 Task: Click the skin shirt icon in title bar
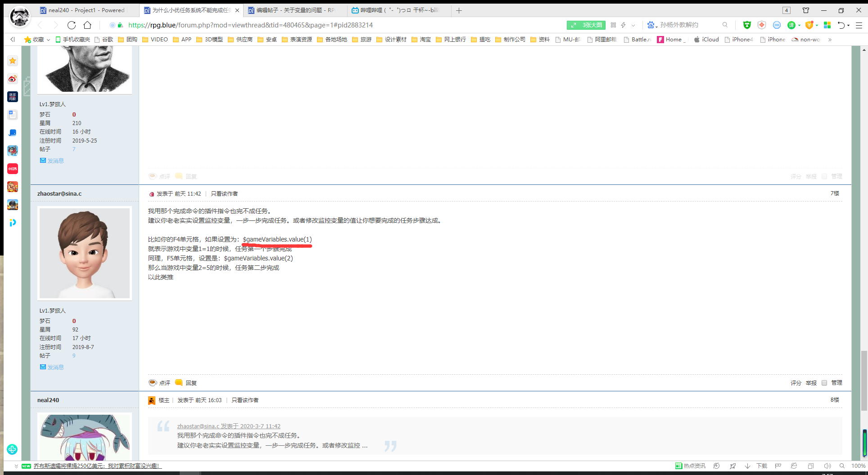tap(806, 10)
